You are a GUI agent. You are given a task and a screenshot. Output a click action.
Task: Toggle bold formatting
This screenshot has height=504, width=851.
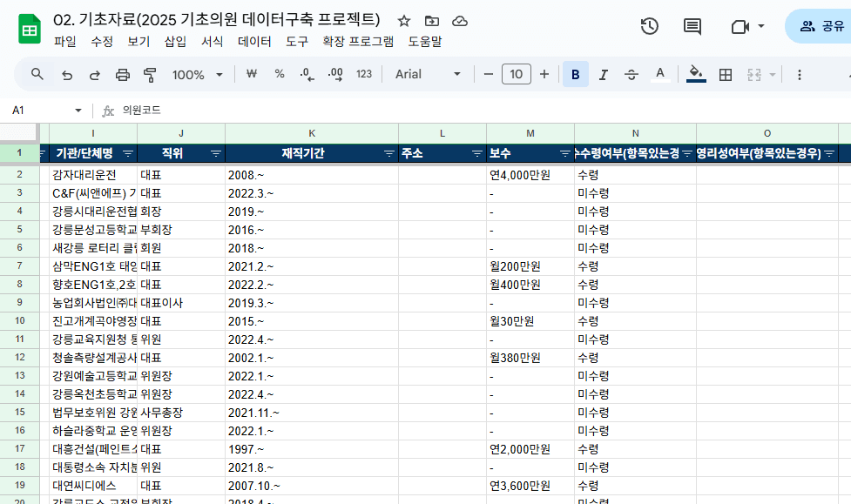coord(575,75)
